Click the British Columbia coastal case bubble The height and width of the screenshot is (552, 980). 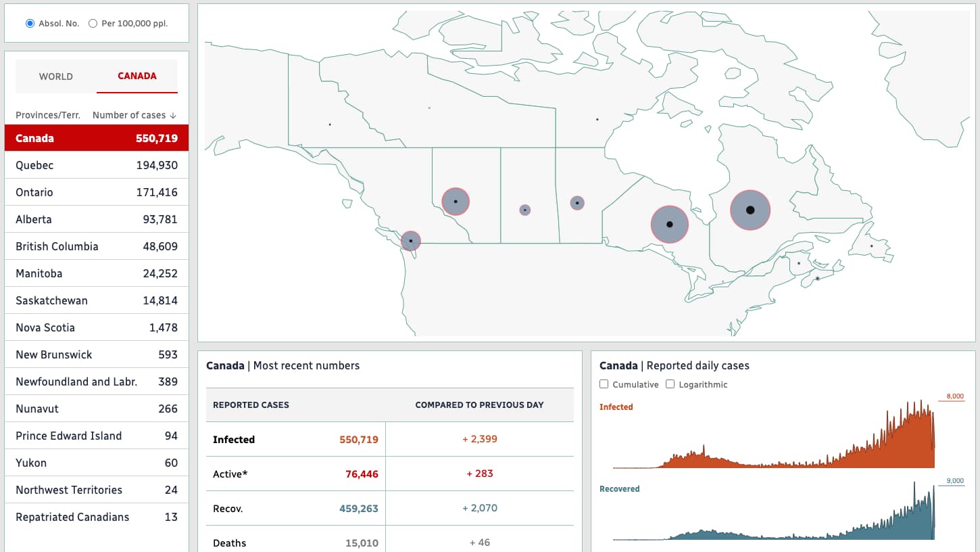point(410,240)
